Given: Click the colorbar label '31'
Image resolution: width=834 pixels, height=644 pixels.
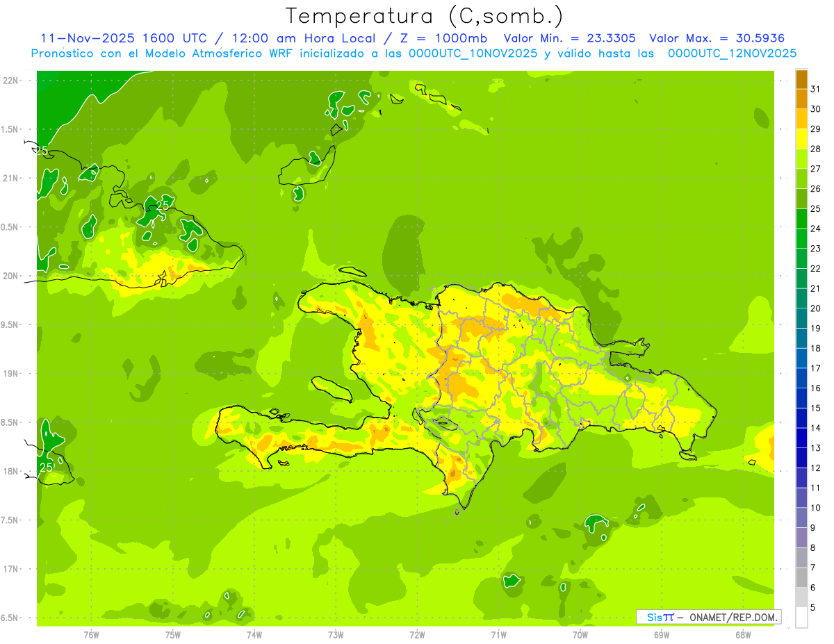Looking at the screenshot, I should 815,89.
